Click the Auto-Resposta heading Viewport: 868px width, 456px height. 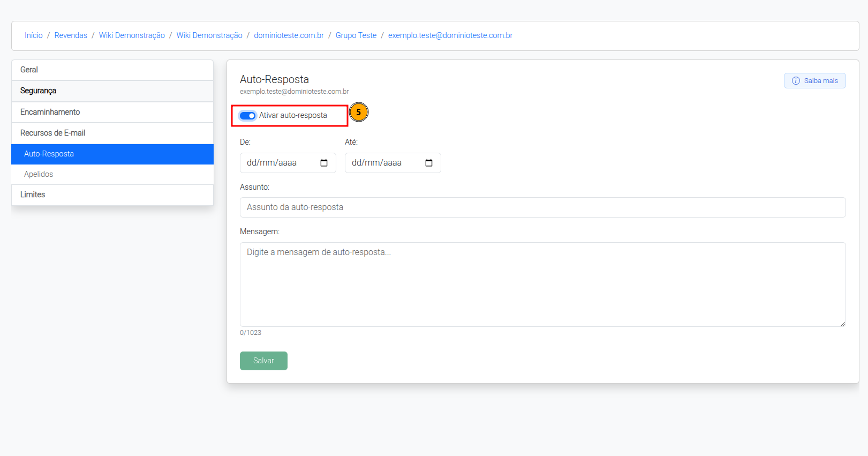click(x=274, y=79)
